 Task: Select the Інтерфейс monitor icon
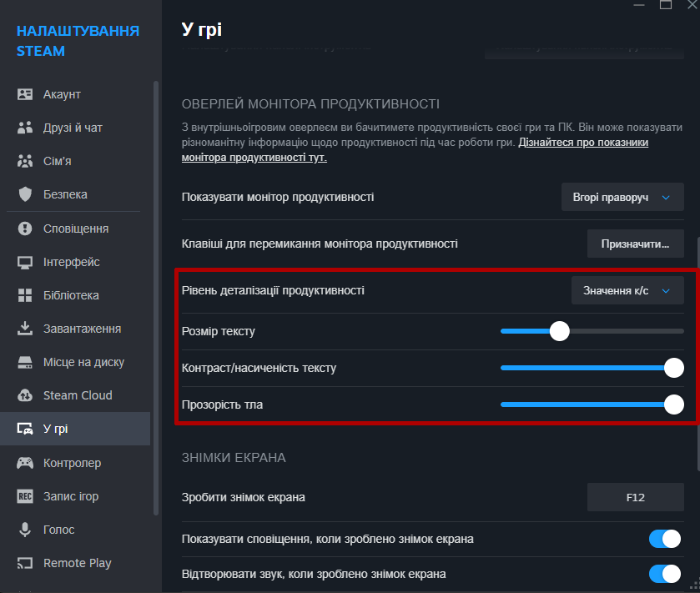point(25,262)
